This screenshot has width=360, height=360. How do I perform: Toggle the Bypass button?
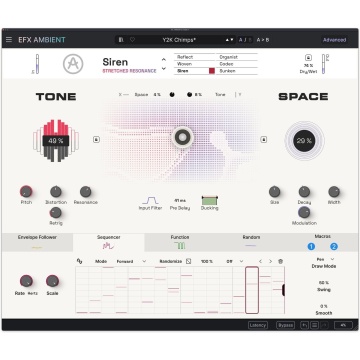tap(285, 325)
